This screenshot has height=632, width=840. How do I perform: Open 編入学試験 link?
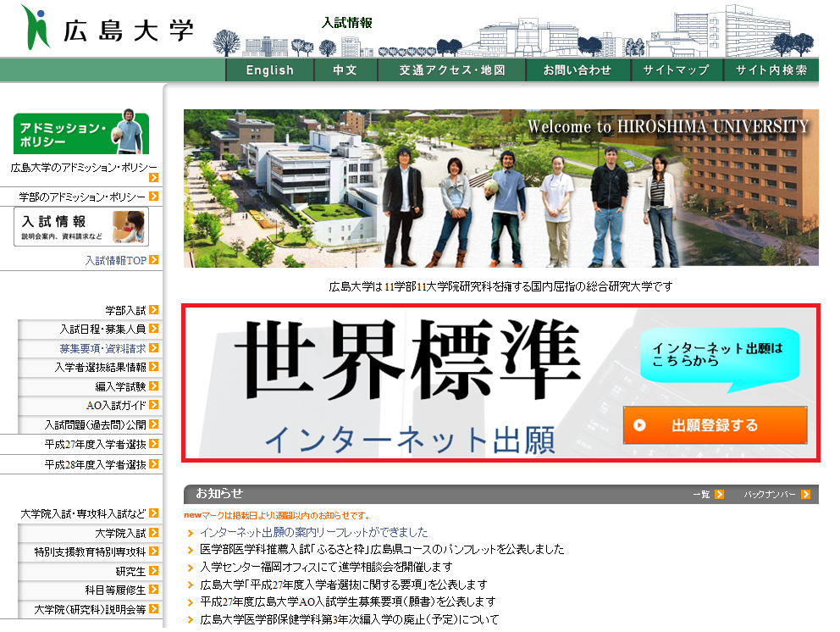[x=120, y=386]
